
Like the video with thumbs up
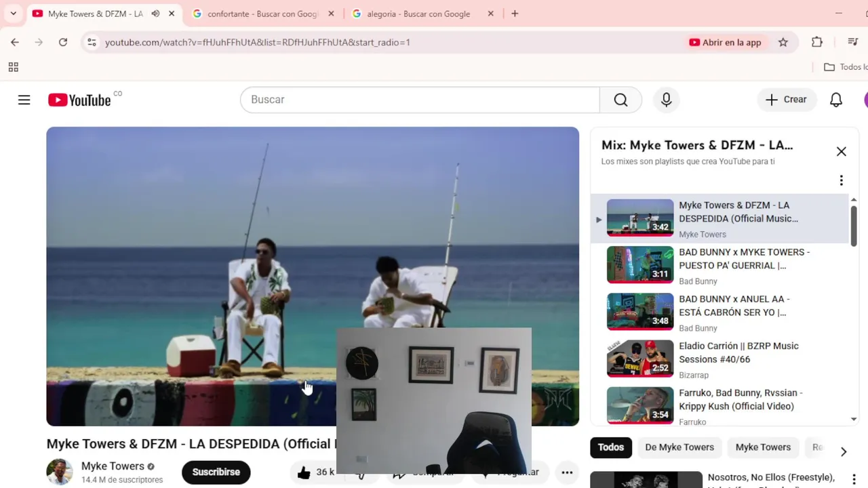click(304, 472)
